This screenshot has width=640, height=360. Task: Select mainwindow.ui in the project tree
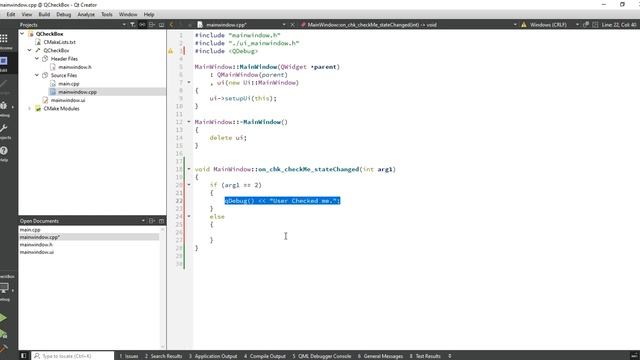(x=68, y=100)
